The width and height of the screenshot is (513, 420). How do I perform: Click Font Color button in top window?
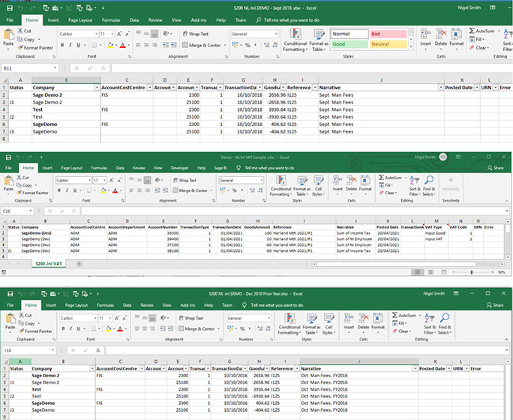point(123,45)
